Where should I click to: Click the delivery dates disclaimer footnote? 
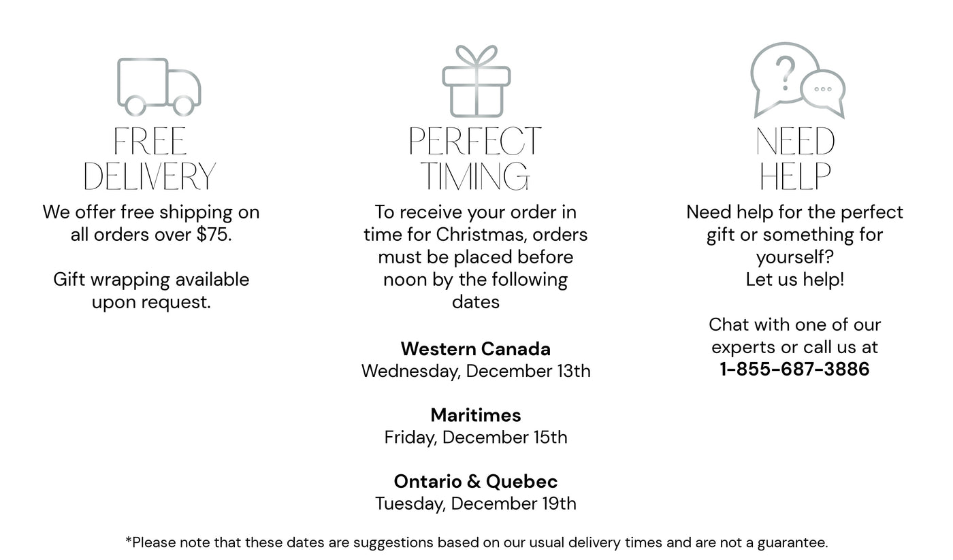coord(476,542)
